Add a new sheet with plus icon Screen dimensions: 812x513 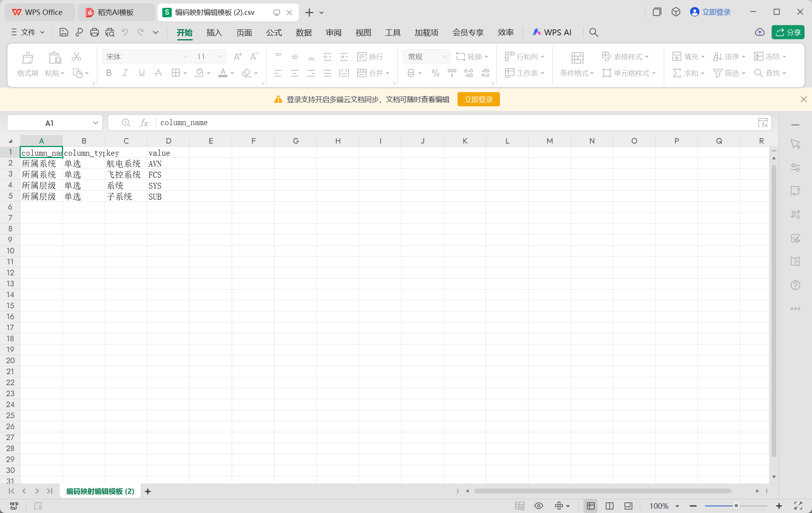tap(148, 491)
